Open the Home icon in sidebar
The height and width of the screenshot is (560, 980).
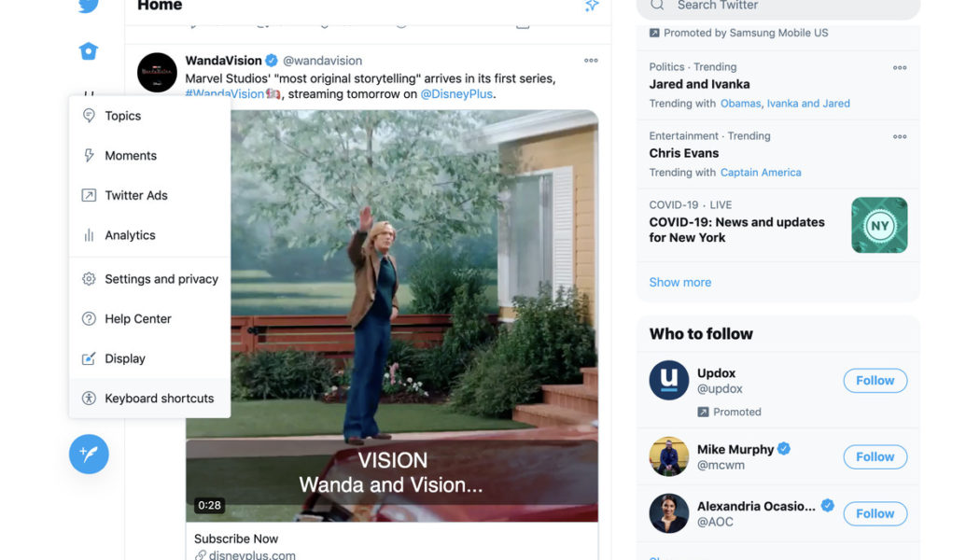click(x=89, y=51)
